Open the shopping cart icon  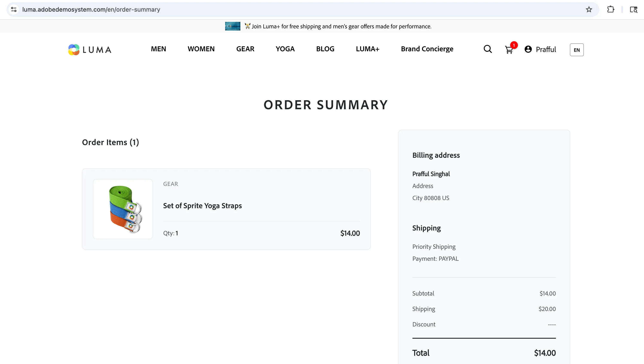[509, 50]
